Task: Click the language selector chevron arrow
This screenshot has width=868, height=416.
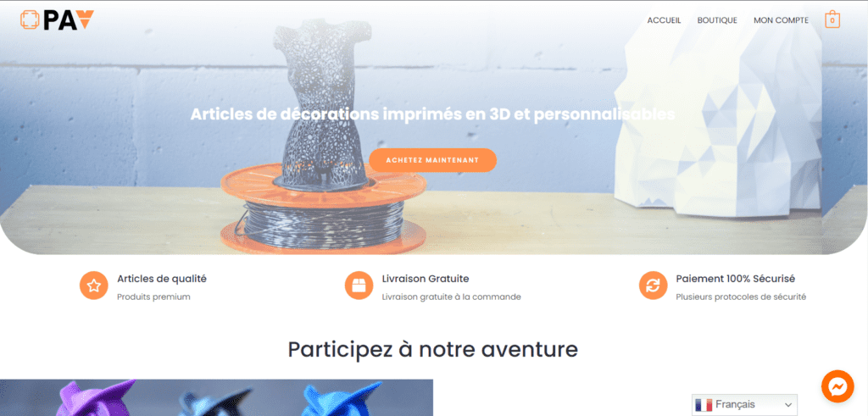Action: click(788, 406)
